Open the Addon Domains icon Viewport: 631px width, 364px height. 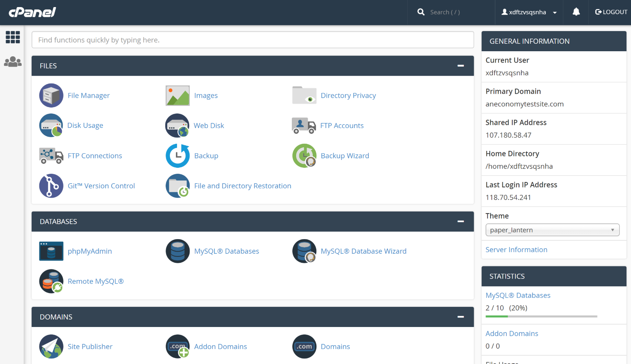coord(178,347)
